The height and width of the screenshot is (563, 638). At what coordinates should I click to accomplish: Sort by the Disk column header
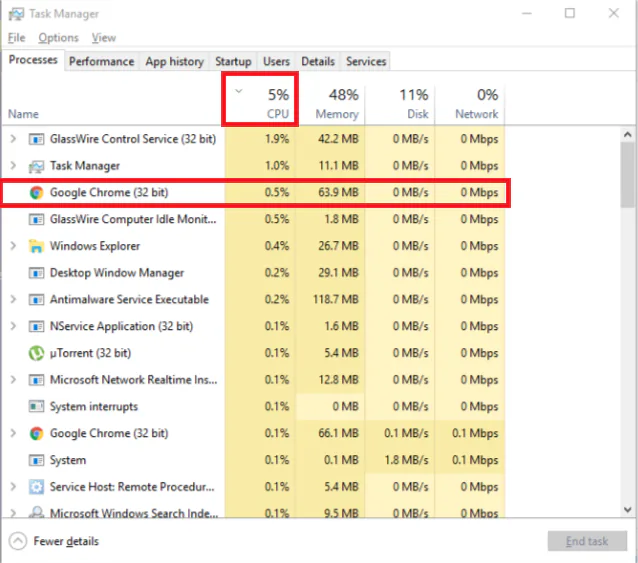click(x=400, y=104)
